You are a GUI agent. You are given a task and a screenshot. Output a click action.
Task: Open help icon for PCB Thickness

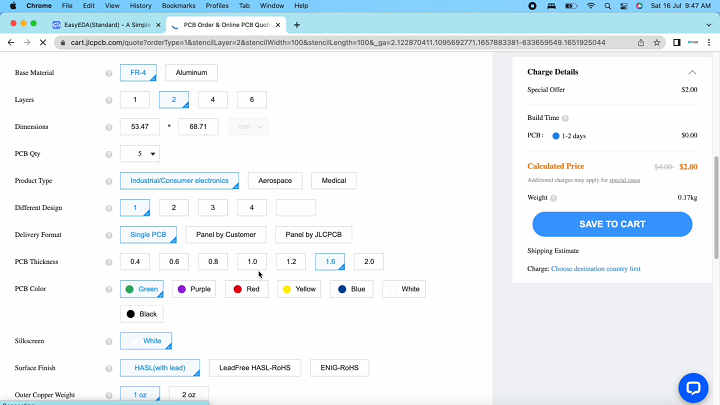point(109,262)
